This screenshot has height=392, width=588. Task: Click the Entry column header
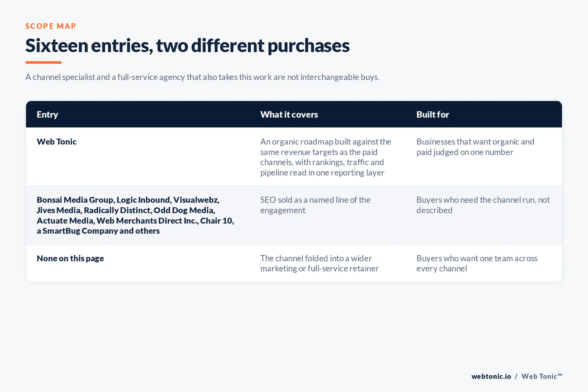(47, 115)
